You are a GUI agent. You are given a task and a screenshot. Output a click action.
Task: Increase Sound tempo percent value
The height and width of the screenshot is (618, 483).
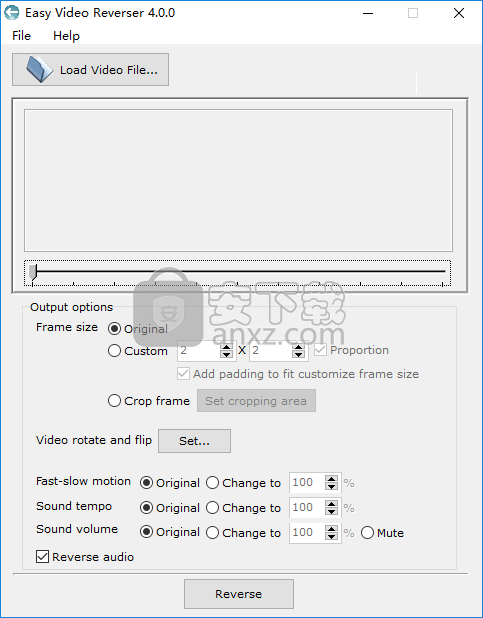click(x=331, y=504)
